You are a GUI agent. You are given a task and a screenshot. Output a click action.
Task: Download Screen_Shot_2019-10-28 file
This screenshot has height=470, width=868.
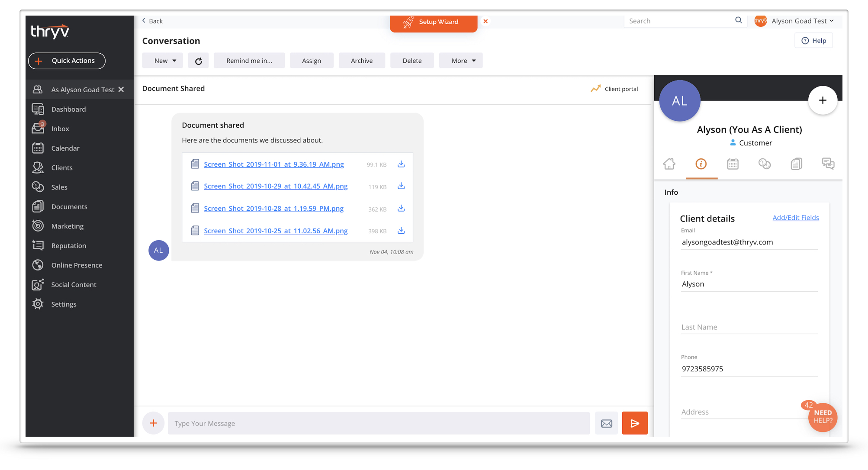point(401,209)
